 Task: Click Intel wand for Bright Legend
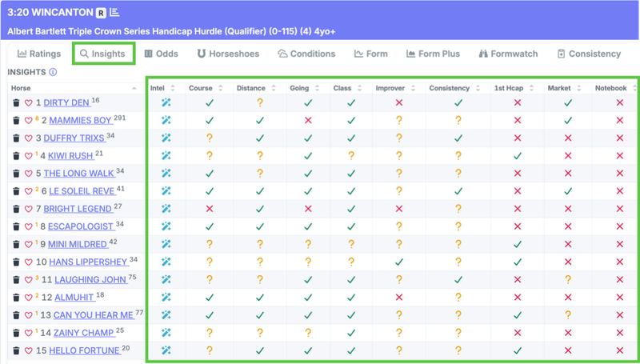[166, 209]
